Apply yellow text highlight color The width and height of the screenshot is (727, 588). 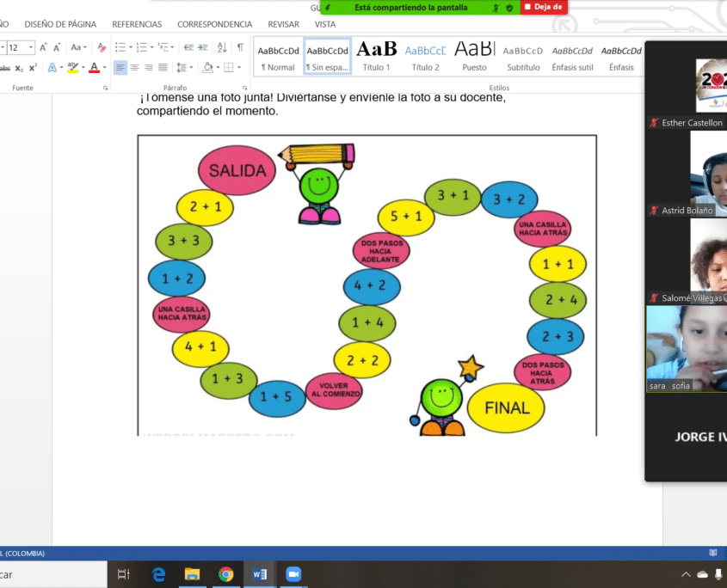[73, 68]
